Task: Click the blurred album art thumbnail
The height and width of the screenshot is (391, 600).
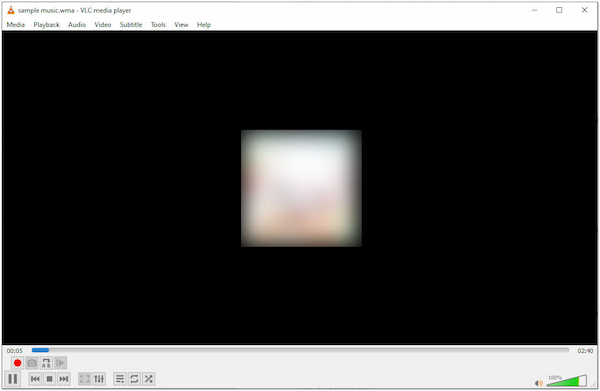Action: [x=301, y=188]
